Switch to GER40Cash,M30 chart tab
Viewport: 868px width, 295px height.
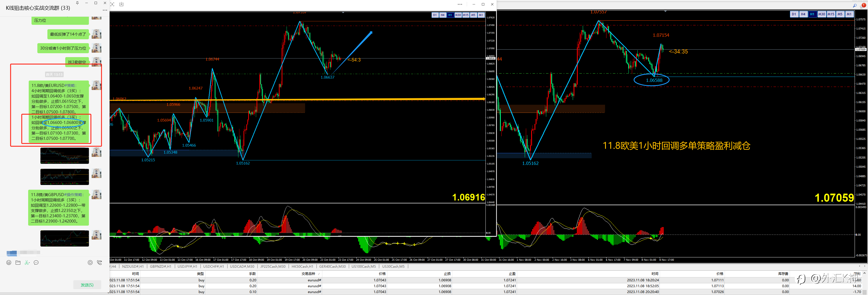pos(332,266)
